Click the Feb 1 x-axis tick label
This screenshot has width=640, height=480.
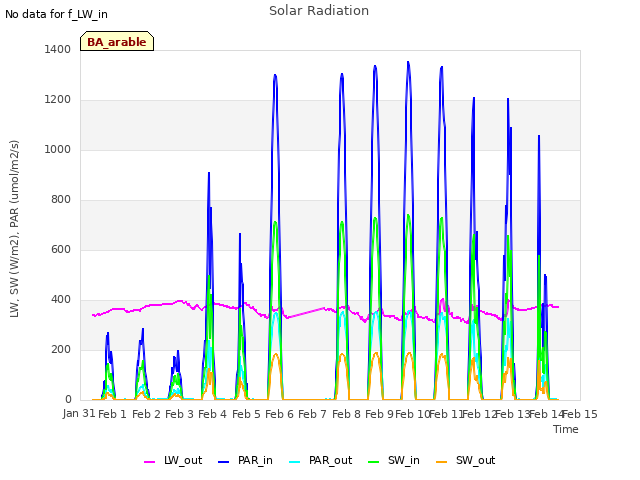pyautogui.click(x=113, y=414)
